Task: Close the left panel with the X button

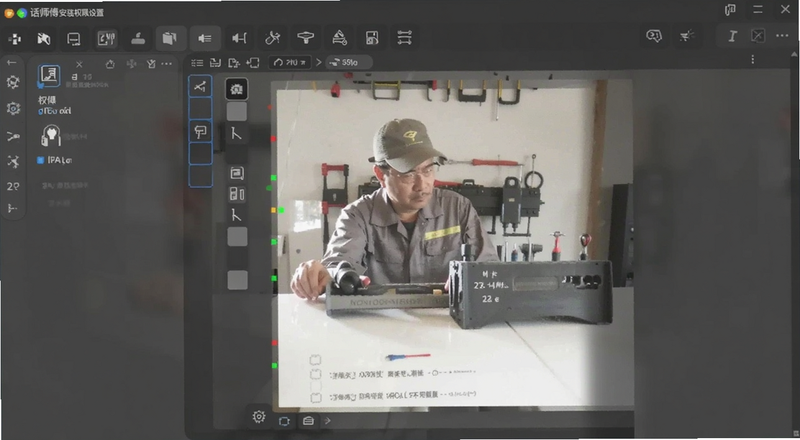Action: (79, 64)
